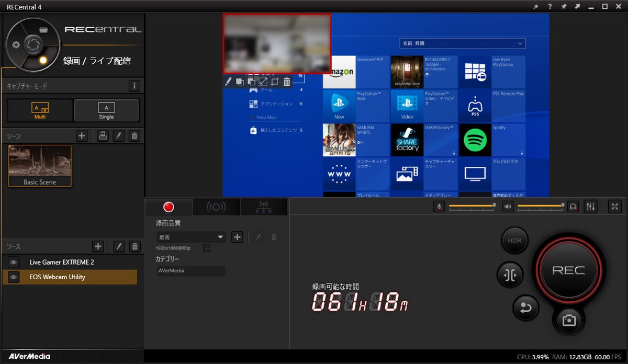Screen dimensions: 628x364
Task: Adjust the microphone volume slider
Action: (472, 207)
